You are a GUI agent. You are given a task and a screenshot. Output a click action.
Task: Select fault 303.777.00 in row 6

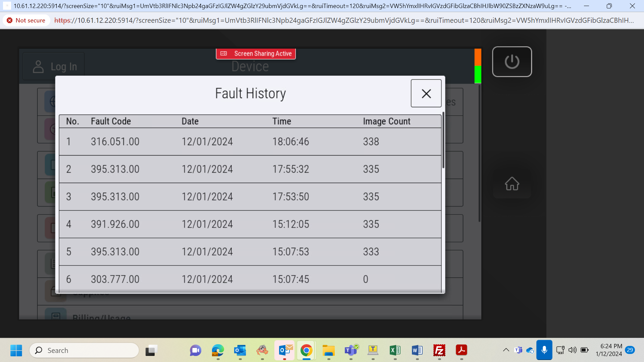click(x=250, y=279)
